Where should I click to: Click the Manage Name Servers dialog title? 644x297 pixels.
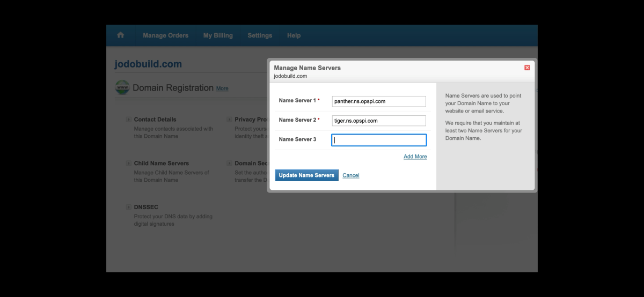tap(308, 68)
